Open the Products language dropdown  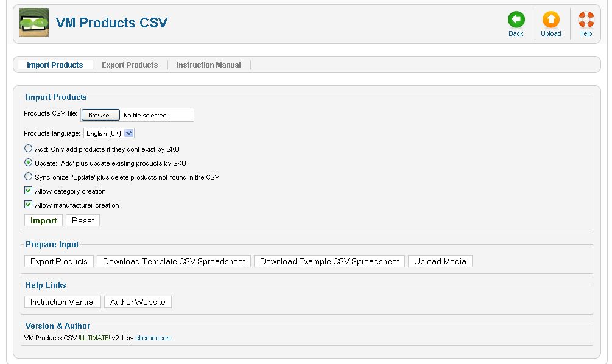tap(109, 133)
